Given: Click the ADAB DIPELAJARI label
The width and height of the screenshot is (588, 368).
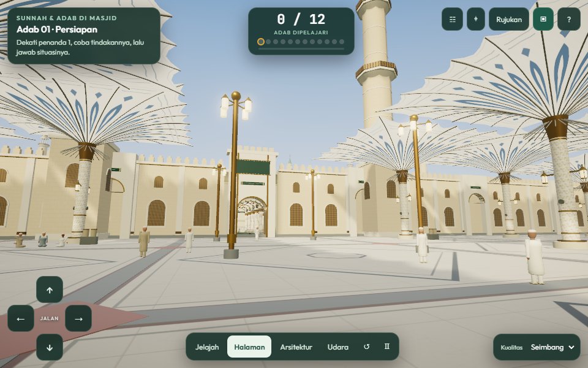Looking at the screenshot, I should 301,33.
